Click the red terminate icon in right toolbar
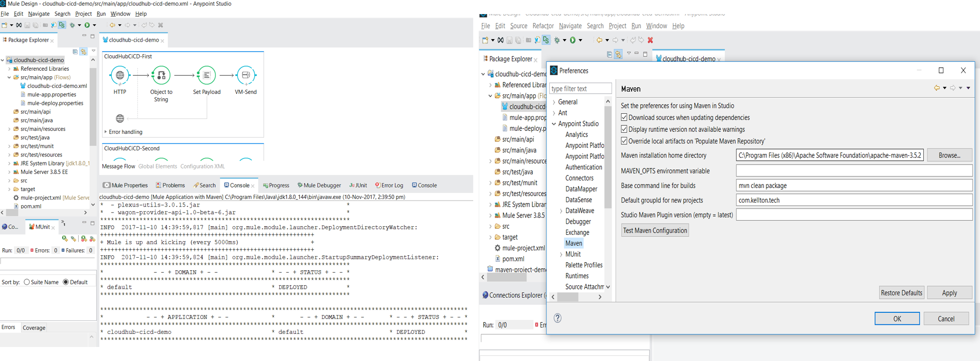 tap(650, 40)
